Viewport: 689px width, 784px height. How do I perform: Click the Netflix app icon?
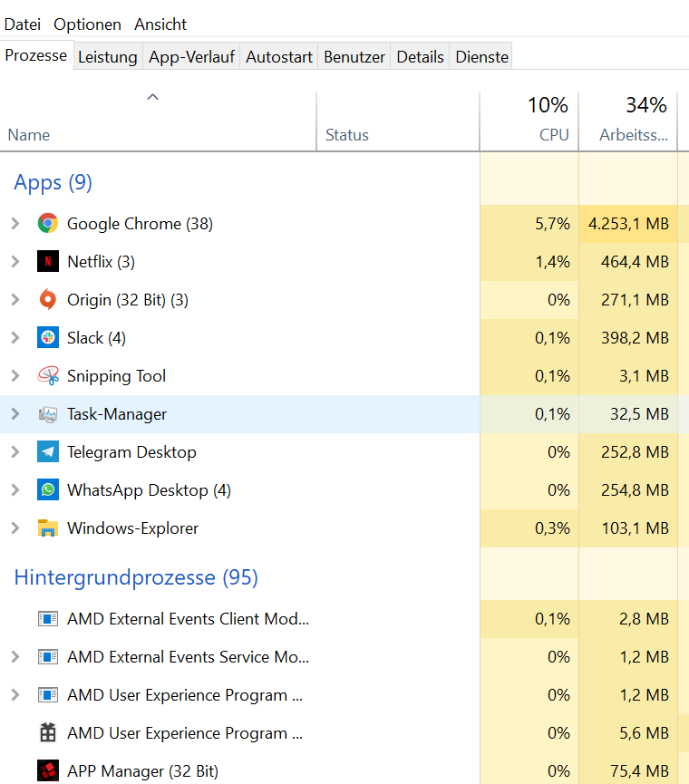(48, 262)
